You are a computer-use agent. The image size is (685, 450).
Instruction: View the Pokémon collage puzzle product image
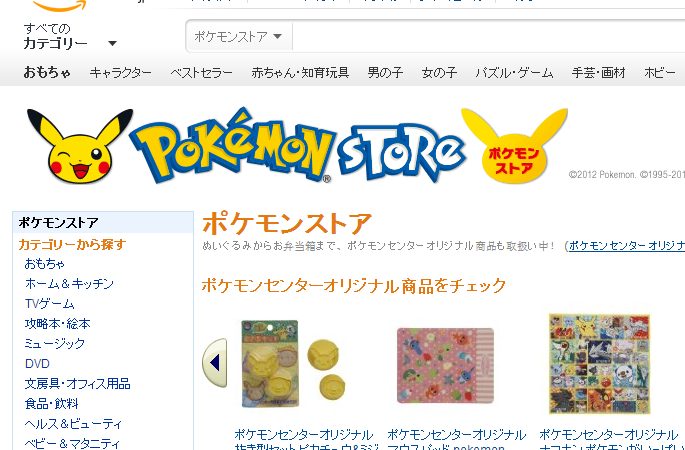click(x=599, y=363)
